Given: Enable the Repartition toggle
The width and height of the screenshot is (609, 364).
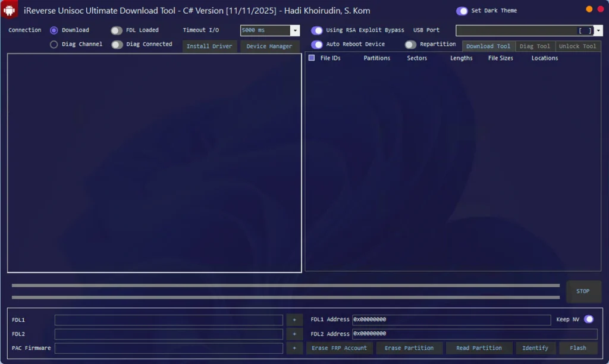Looking at the screenshot, I should pos(410,45).
